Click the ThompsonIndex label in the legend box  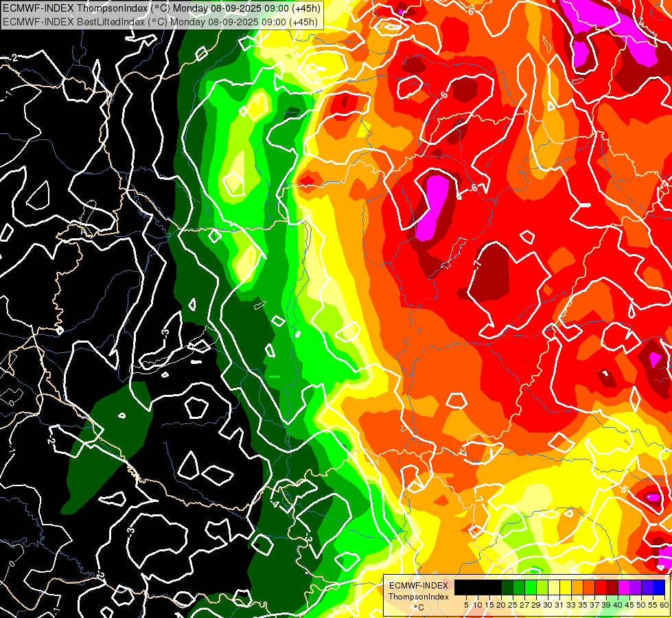(419, 597)
